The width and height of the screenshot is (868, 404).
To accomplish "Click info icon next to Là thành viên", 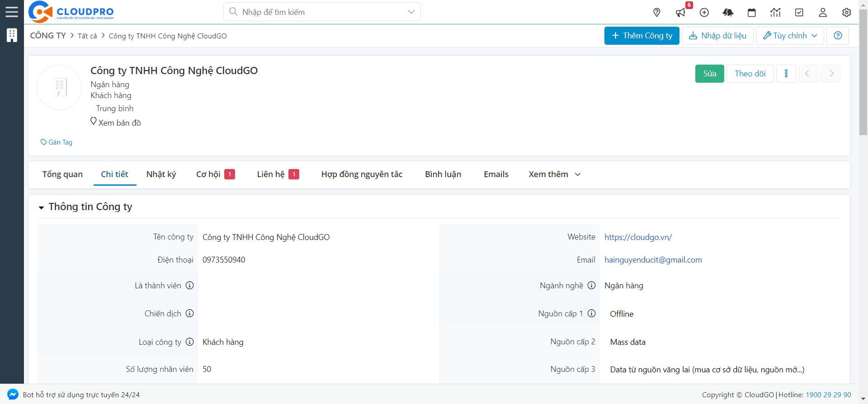I will (190, 286).
